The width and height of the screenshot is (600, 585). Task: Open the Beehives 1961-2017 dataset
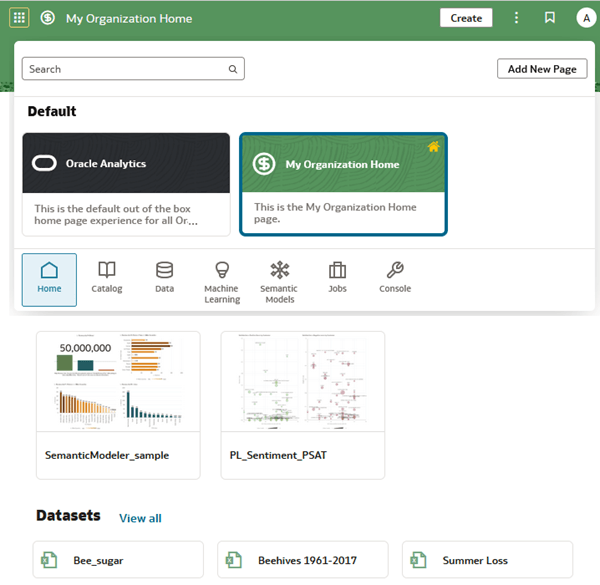(x=303, y=560)
